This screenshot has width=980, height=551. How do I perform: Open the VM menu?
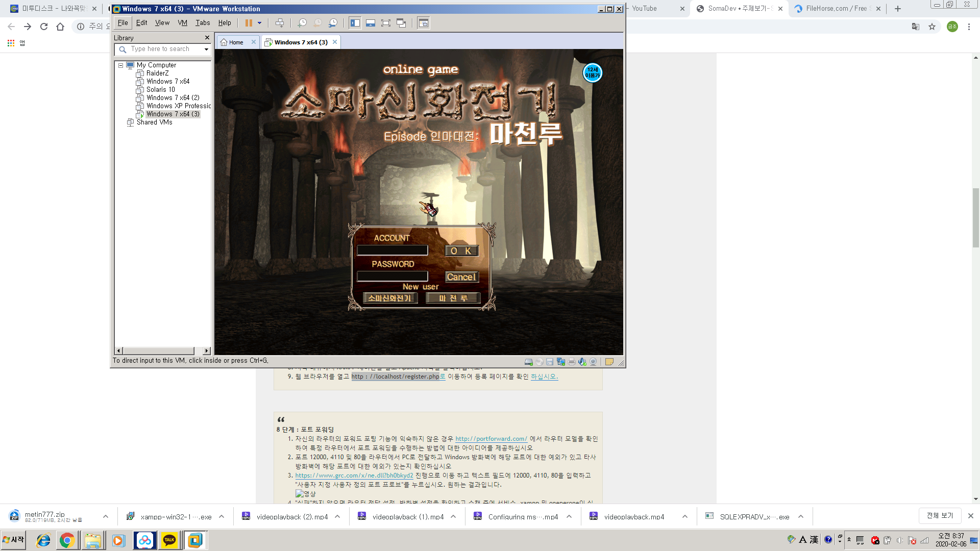pos(182,22)
